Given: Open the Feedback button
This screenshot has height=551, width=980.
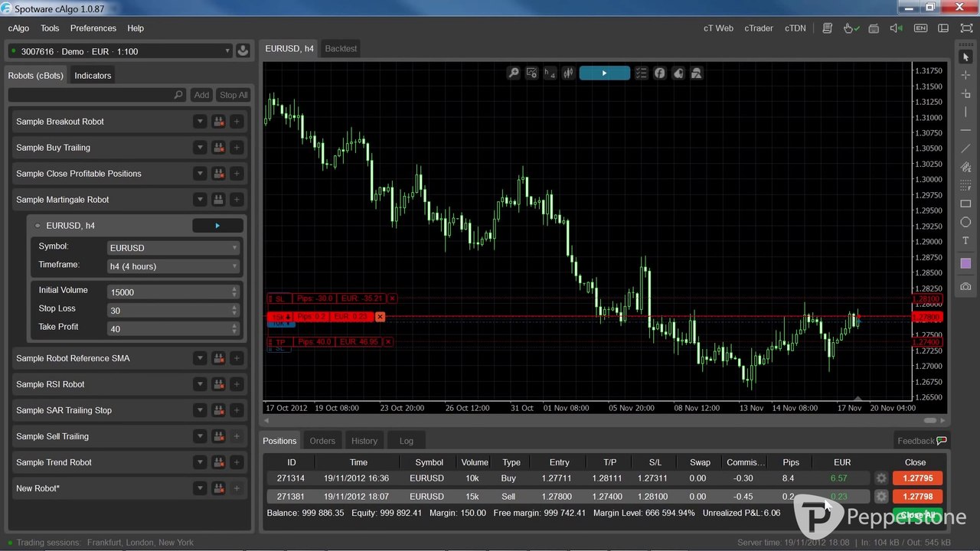Looking at the screenshot, I should [922, 441].
